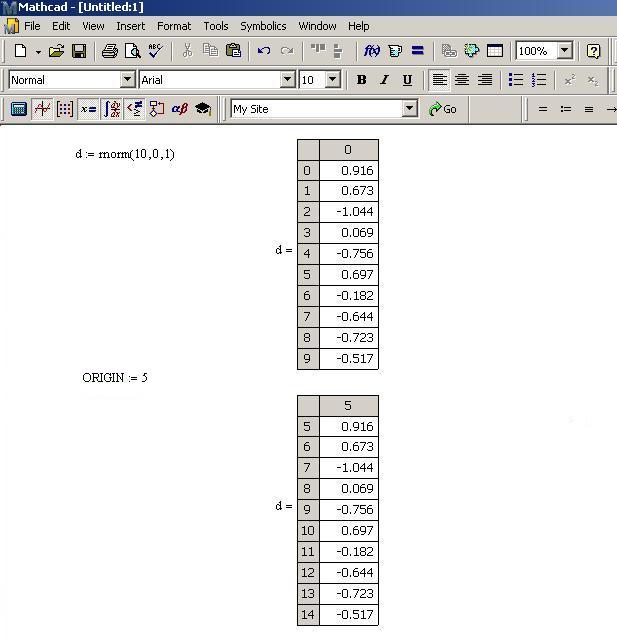Viewport: 617px width, 638px height.
Task: Insert function f(x) icon
Action: coord(372,51)
